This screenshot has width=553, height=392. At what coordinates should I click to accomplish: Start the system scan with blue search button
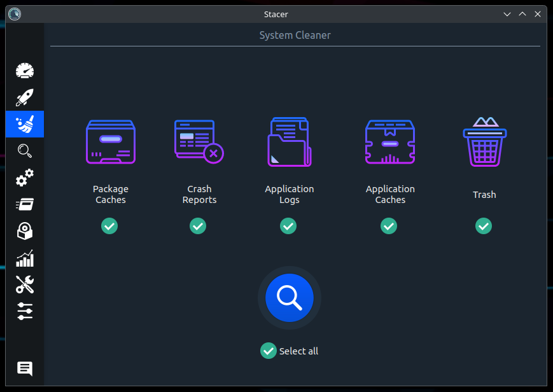[x=290, y=298]
